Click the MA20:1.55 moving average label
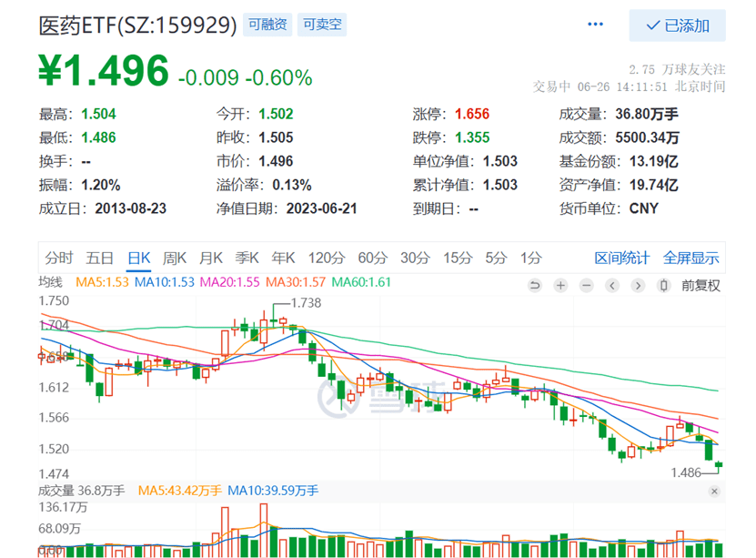Viewport: 756px width, 558px height. coord(229,282)
